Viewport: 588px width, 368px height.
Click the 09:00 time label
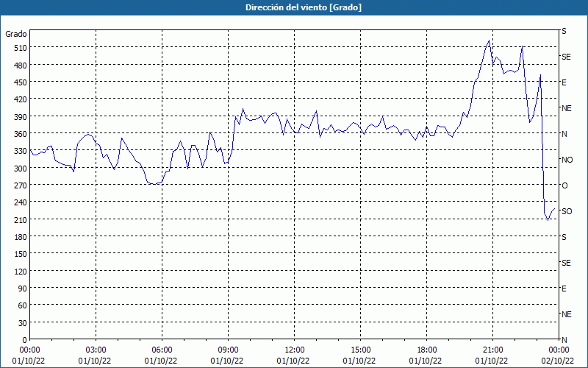coord(228,350)
